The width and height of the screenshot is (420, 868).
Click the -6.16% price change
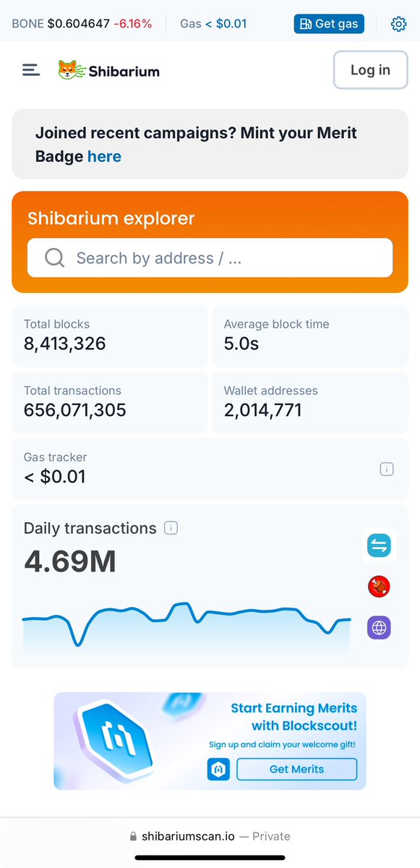[x=133, y=24]
